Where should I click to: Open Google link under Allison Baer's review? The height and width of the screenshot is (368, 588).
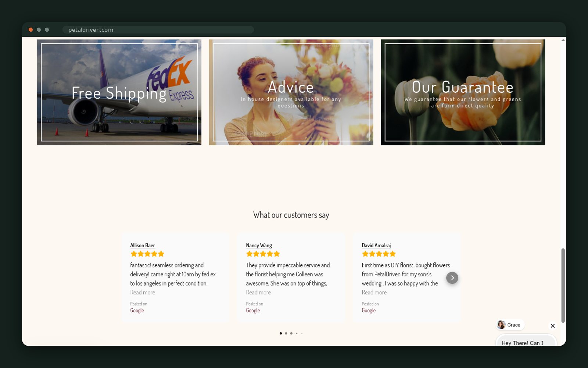pyautogui.click(x=137, y=310)
